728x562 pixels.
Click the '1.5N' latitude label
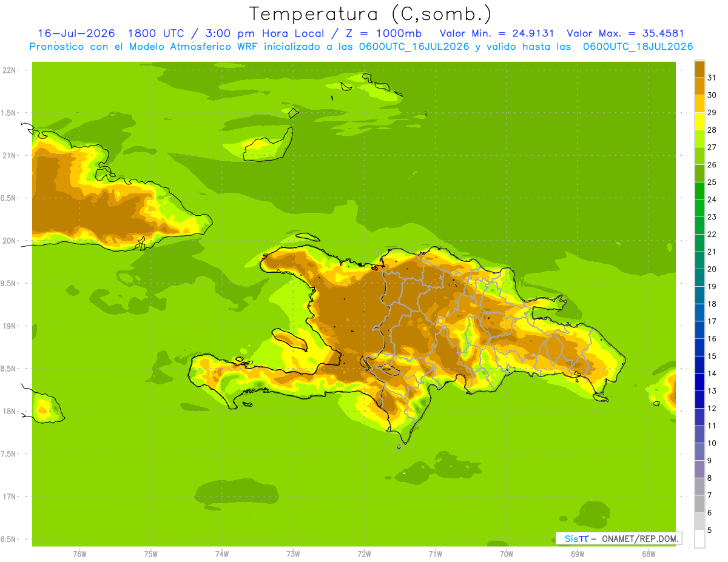[x=8, y=113]
